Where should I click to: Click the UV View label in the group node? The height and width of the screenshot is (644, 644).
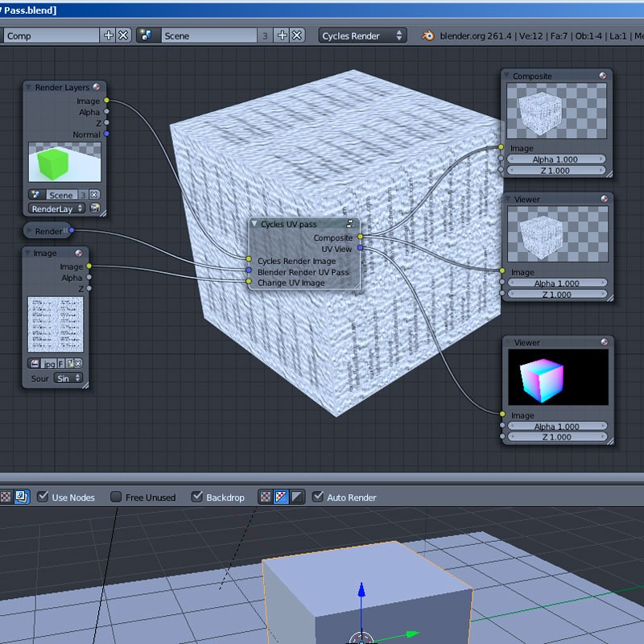click(x=337, y=249)
